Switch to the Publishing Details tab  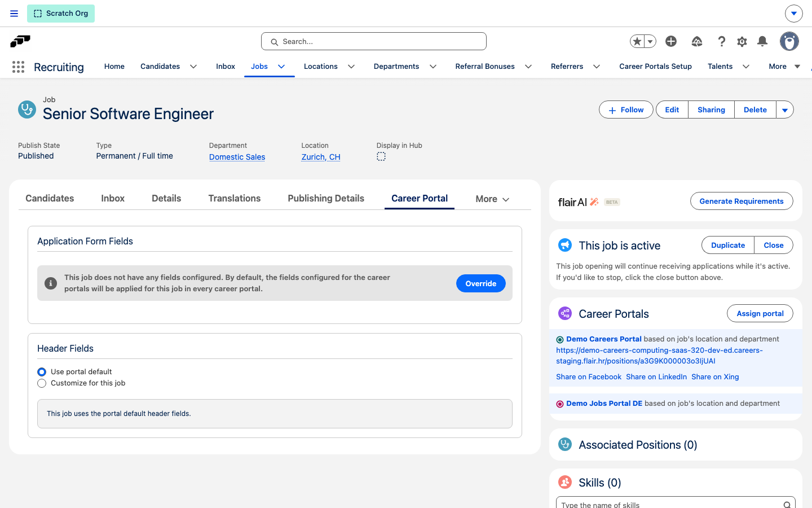[x=326, y=198]
